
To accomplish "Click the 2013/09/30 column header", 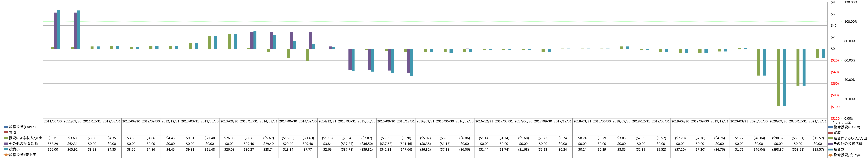I will pos(229,121).
